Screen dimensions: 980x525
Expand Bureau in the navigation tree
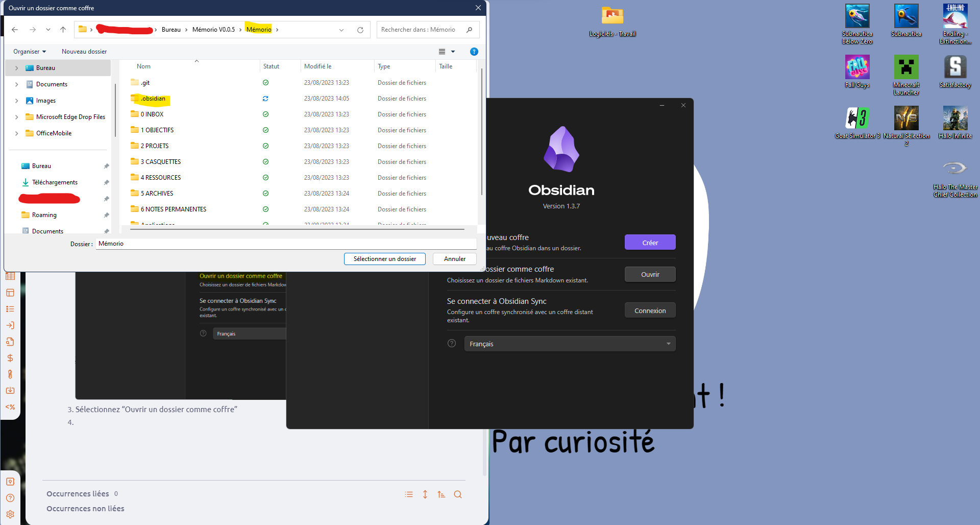(x=17, y=68)
